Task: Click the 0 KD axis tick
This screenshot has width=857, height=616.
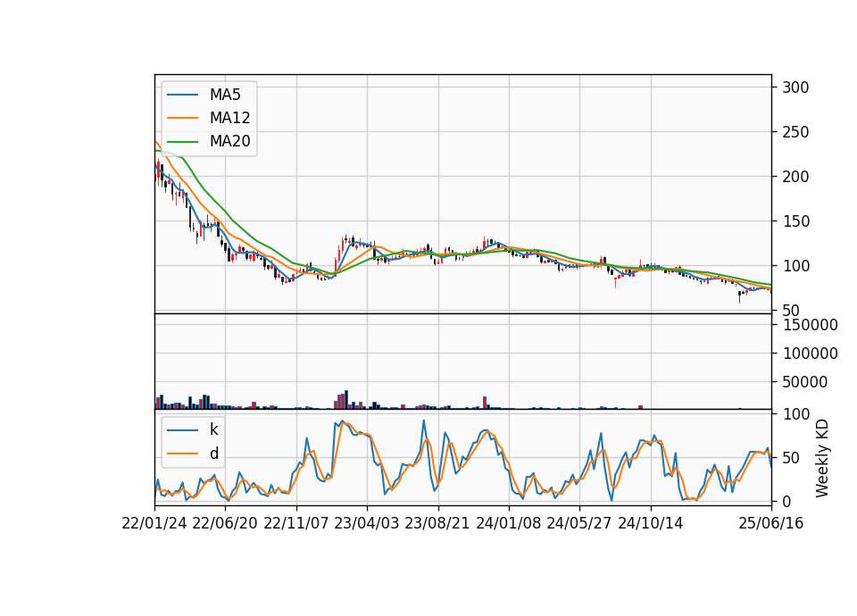Action: click(786, 501)
